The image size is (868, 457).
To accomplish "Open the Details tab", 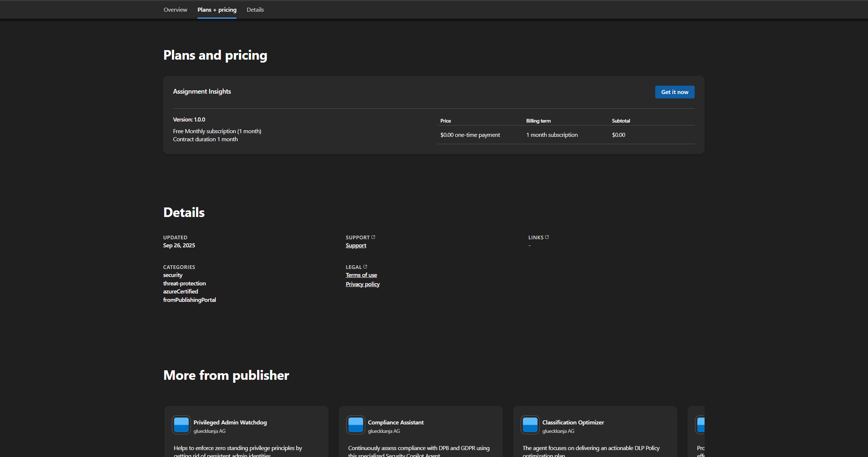I will (255, 10).
